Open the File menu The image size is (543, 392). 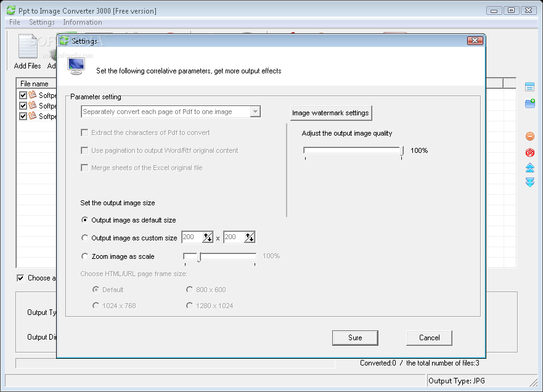point(15,22)
